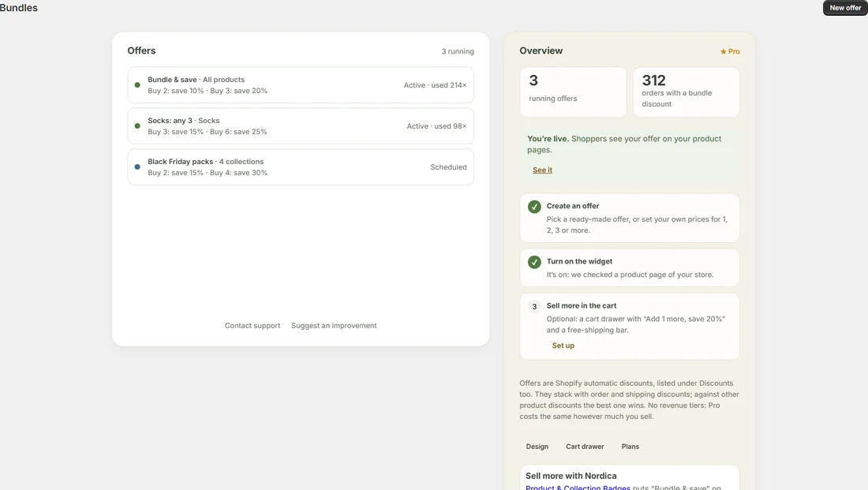
Task: Click the star icon next to Pro
Action: (723, 51)
